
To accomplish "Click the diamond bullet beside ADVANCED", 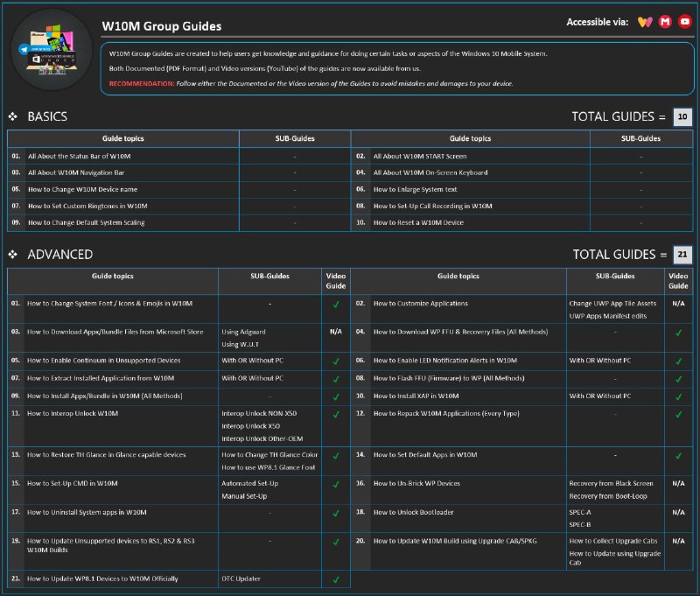I will point(13,255).
